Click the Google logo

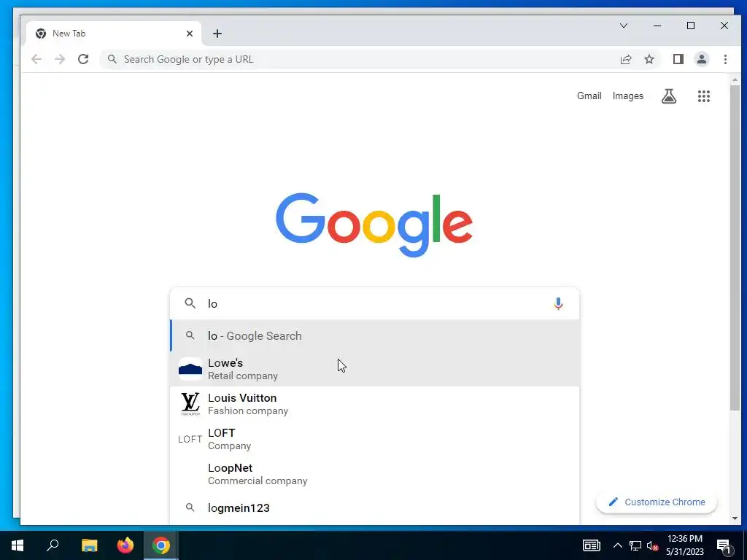[374, 225]
